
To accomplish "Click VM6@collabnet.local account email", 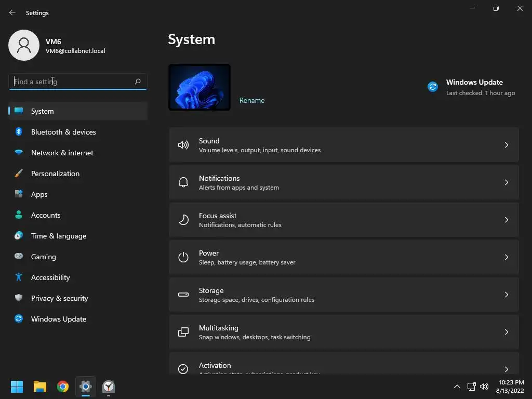I will 75,51.
